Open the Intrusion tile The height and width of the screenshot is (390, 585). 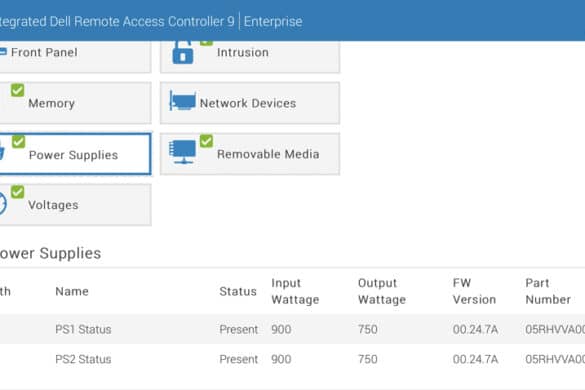[x=250, y=56]
